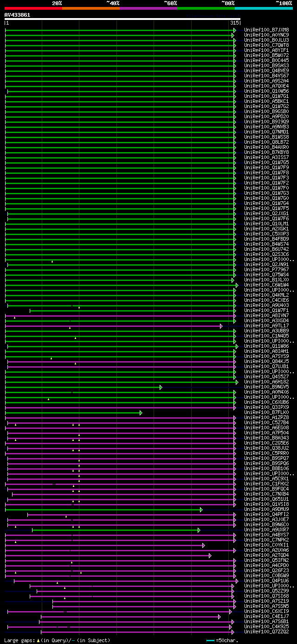
Task: Select the entry UniRef100_A5C9X1
Action: point(266,479)
